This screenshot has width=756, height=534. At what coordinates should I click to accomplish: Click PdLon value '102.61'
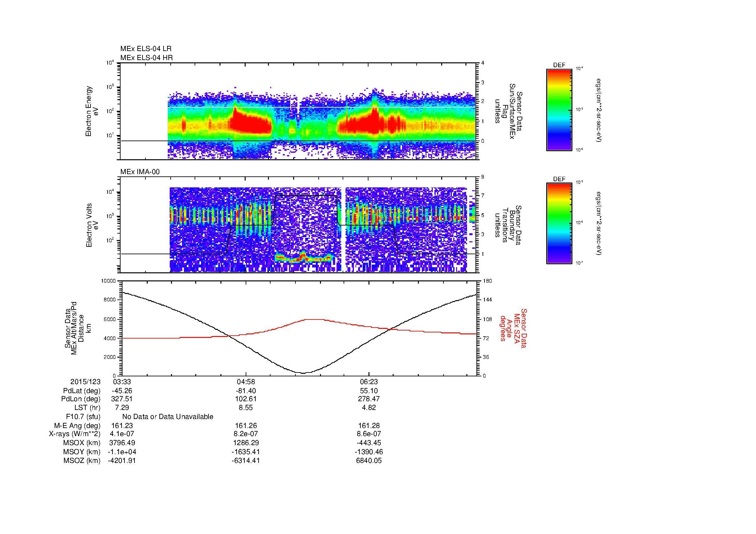[246, 399]
